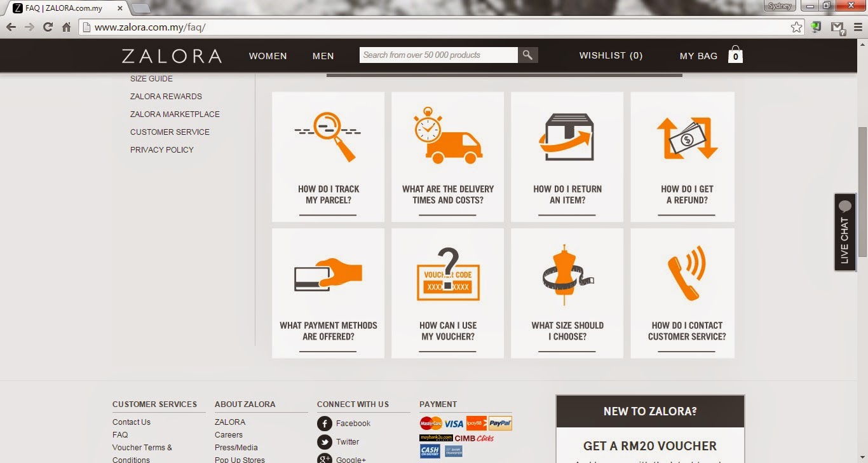Reload the page with refresh icon
The width and height of the screenshot is (868, 463).
point(48,27)
